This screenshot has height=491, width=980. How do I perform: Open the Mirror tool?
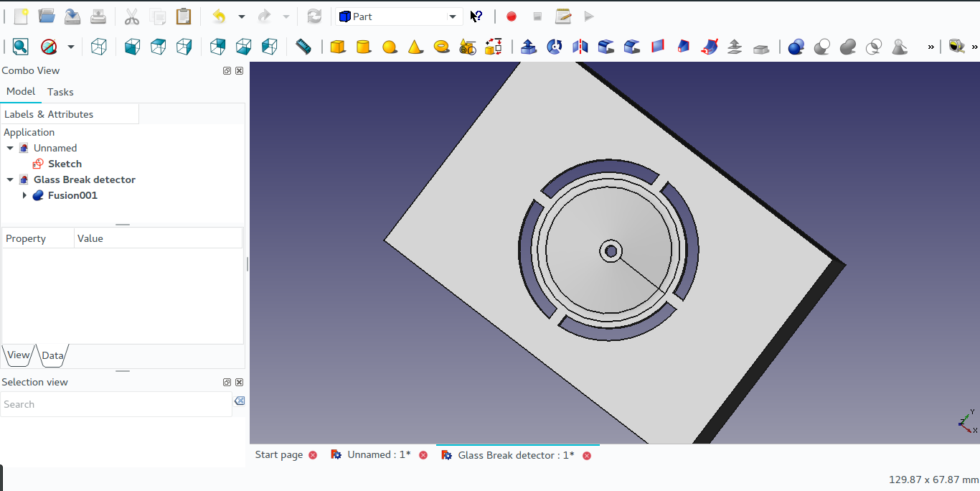pyautogui.click(x=580, y=46)
